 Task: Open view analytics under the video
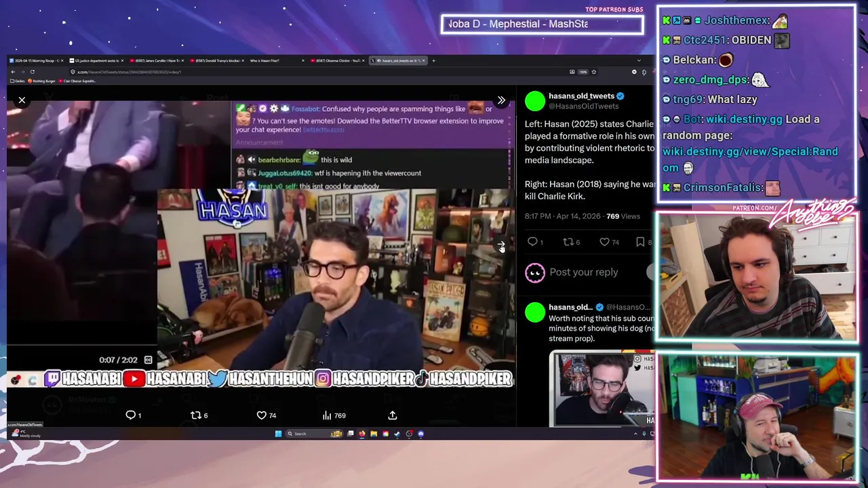tap(327, 415)
